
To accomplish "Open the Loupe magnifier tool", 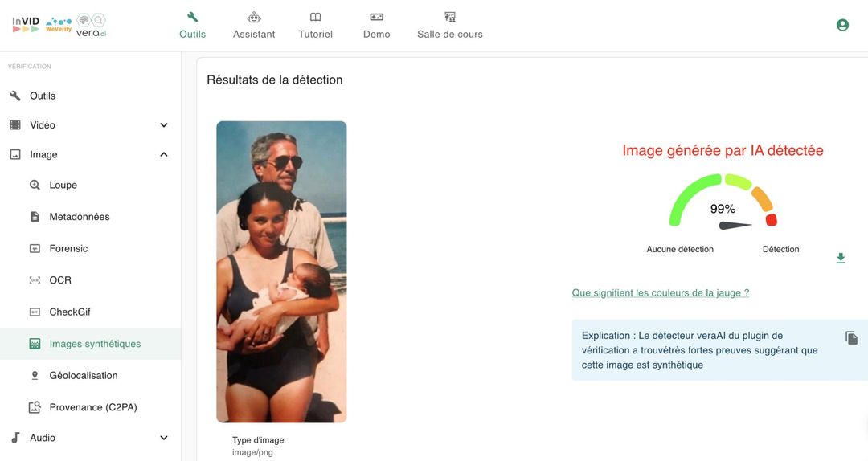I will [63, 185].
